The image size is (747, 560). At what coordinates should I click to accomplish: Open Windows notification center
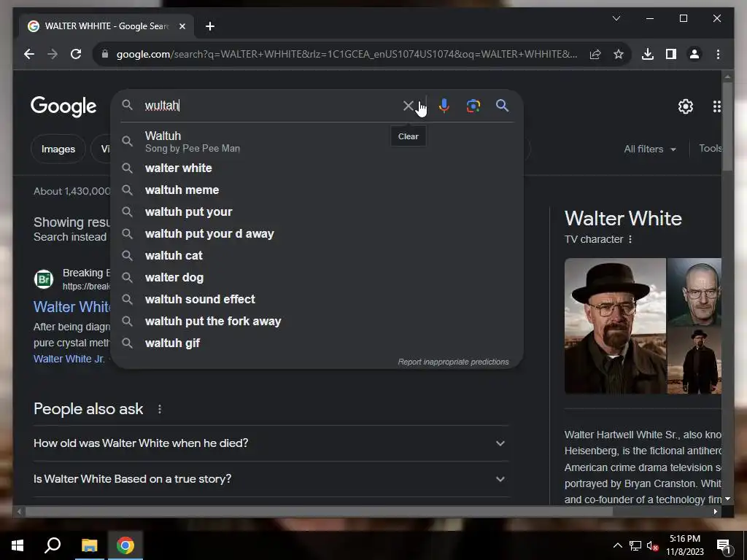724,545
